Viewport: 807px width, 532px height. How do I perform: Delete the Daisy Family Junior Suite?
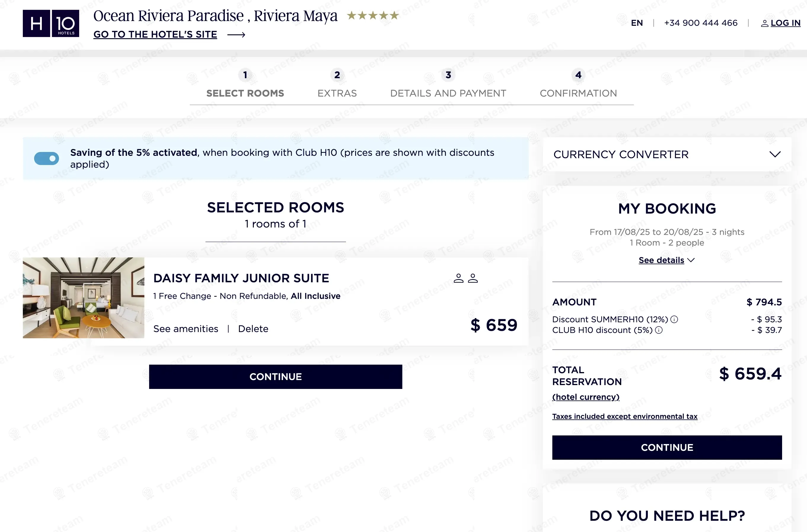[x=253, y=329]
